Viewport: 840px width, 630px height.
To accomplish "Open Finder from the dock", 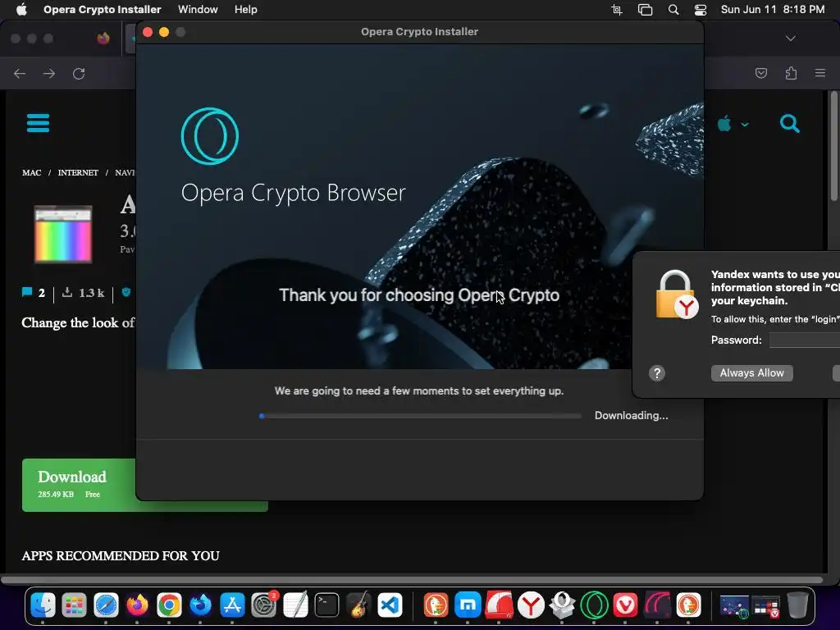I will click(x=43, y=605).
